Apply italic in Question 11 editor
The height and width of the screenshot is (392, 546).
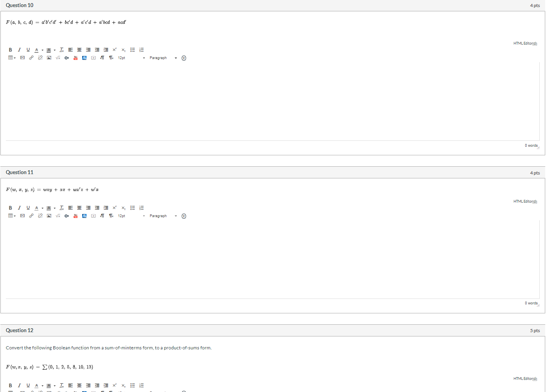coord(19,208)
